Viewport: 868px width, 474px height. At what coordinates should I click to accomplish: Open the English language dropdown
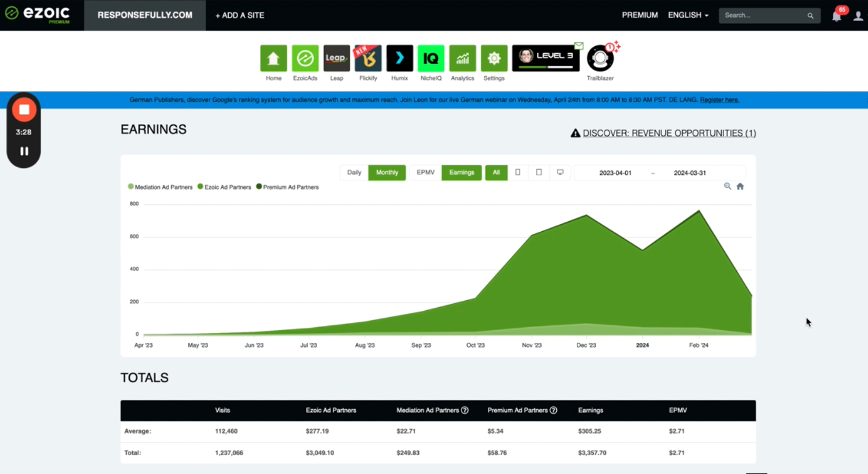688,15
